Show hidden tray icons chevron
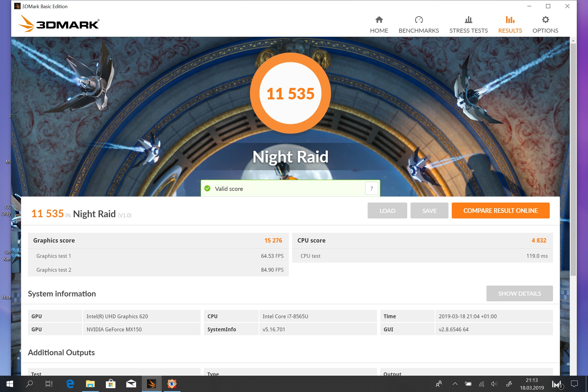588x392 pixels. point(455,384)
